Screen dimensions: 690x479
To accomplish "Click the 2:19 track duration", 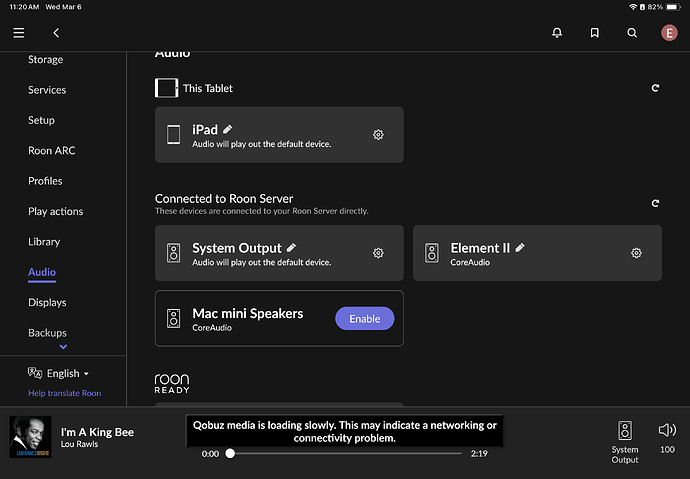I will (x=479, y=453).
